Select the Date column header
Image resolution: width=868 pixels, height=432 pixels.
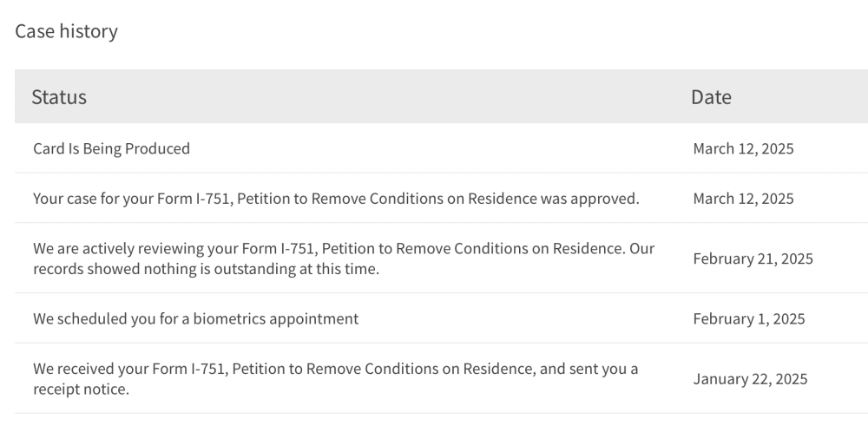[x=711, y=97]
